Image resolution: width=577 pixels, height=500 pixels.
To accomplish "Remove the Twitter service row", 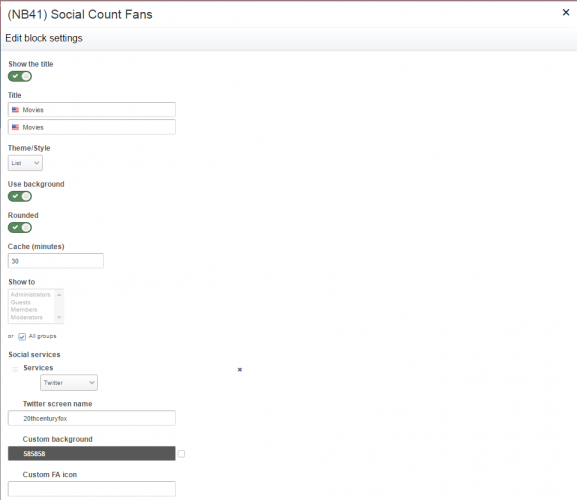I will 240,369.
